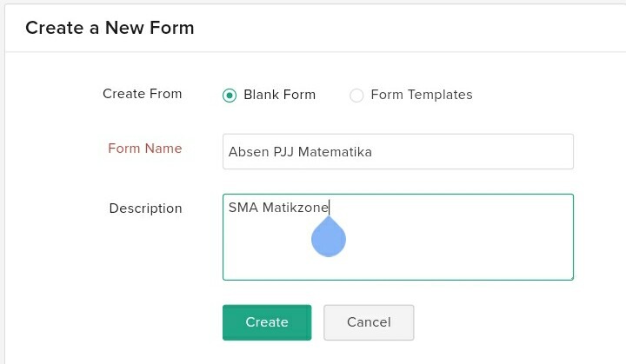Click the Cancel button
The image size is (626, 364).
pyautogui.click(x=369, y=322)
